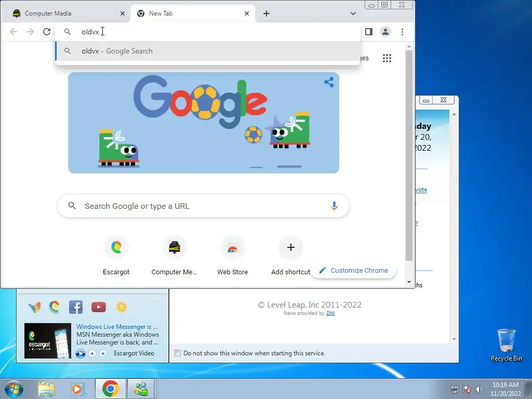532x399 pixels.
Task: Open the DW news provider link
Action: pos(330,313)
